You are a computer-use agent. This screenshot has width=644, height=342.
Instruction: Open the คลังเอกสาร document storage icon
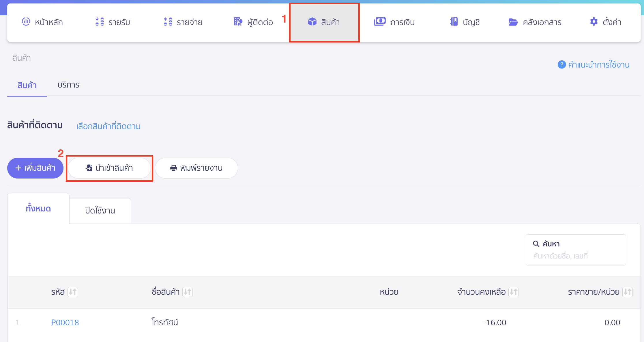point(513,22)
